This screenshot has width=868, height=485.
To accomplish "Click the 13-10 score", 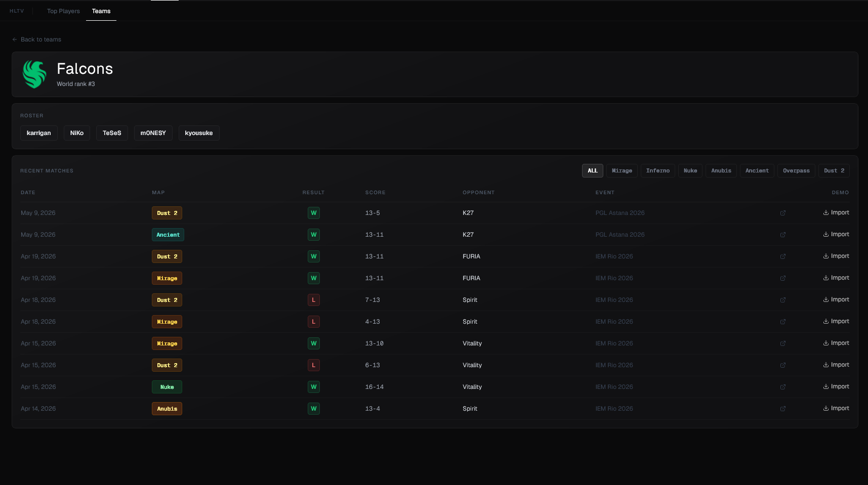I will (375, 343).
